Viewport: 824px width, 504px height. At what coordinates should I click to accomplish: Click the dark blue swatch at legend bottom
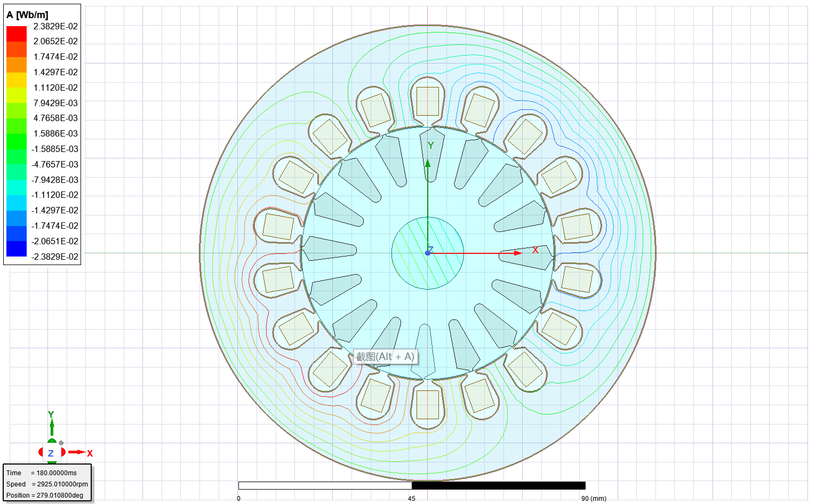click(x=17, y=249)
